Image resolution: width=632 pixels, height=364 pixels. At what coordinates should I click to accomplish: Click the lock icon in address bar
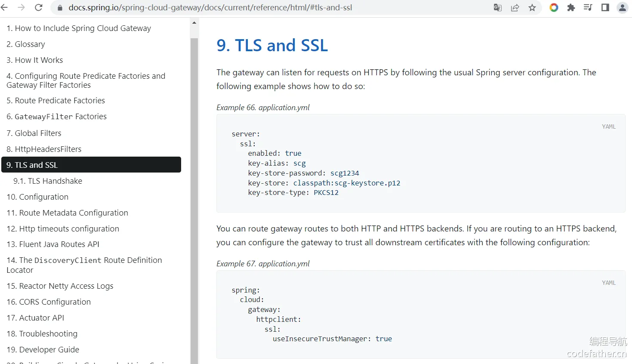(x=60, y=8)
